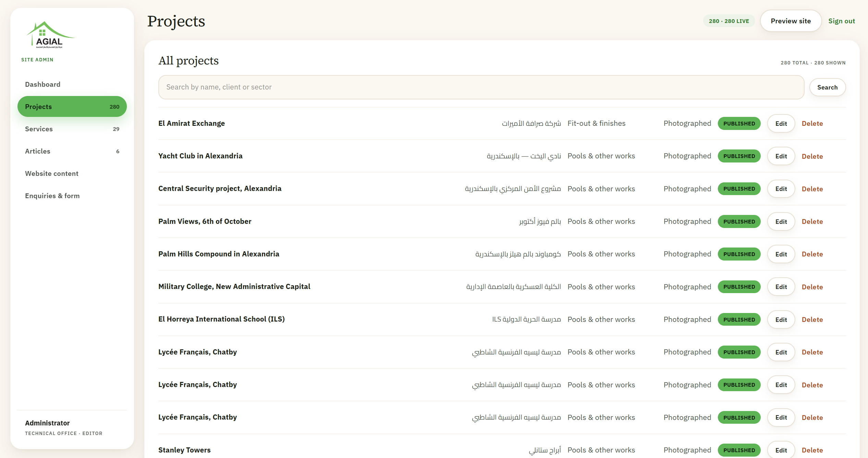Edit the Military College, New Administrative Capital project
The width and height of the screenshot is (868, 458).
point(781,287)
